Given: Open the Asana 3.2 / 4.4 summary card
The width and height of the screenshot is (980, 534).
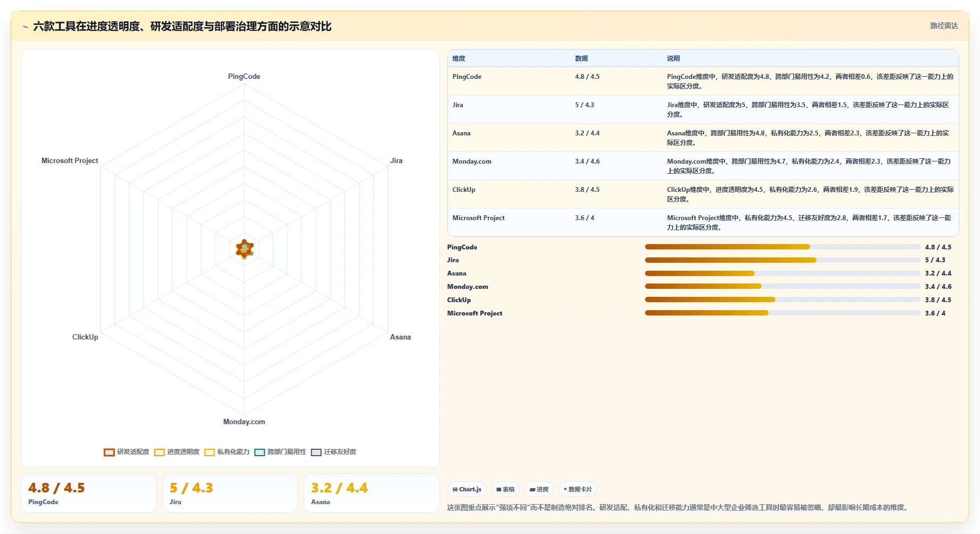Looking at the screenshot, I should point(372,493).
